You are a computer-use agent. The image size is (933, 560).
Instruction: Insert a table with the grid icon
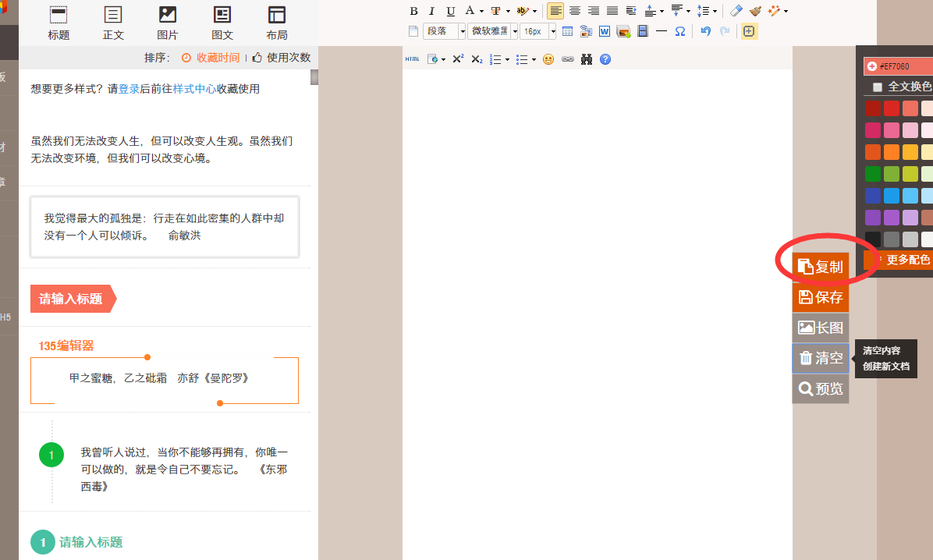point(568,31)
